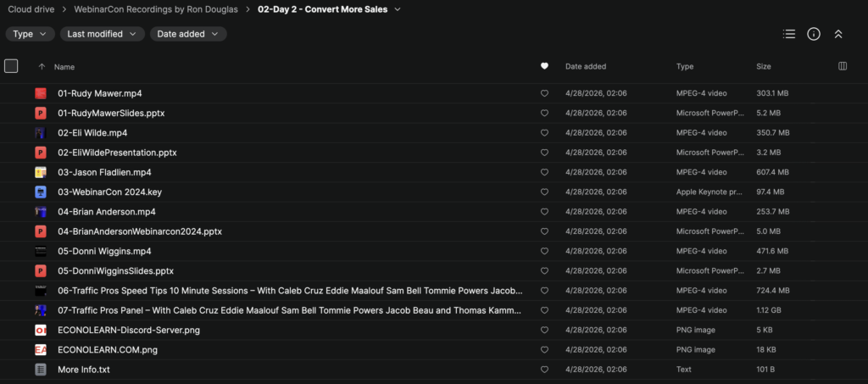Click the collapse double-chevron icon
Screen dimensions: 868x384
click(x=838, y=34)
